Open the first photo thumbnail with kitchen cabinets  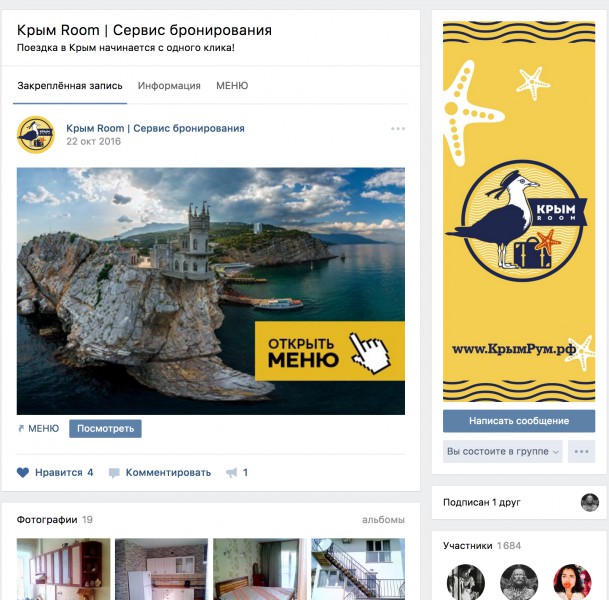pos(63,569)
